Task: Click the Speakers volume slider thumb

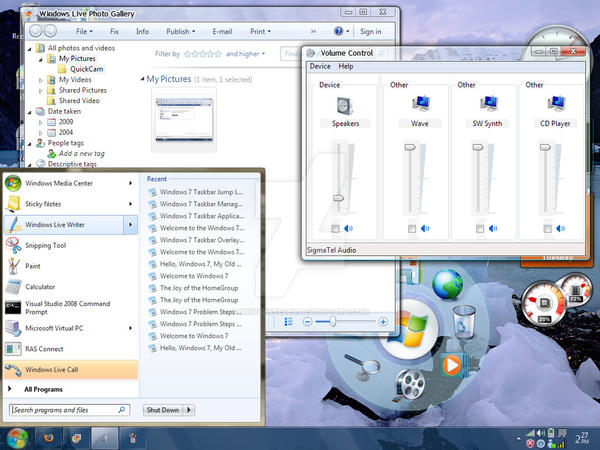Action: (338, 198)
